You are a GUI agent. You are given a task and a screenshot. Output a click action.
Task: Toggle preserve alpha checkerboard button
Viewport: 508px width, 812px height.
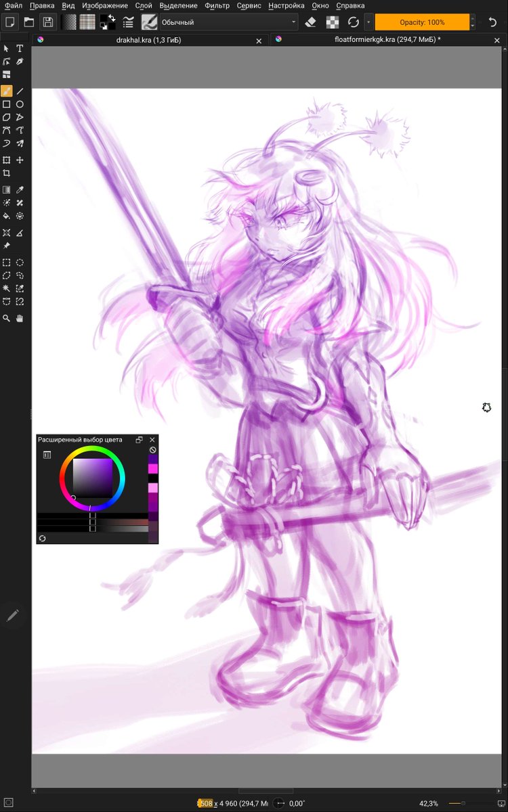(x=332, y=22)
